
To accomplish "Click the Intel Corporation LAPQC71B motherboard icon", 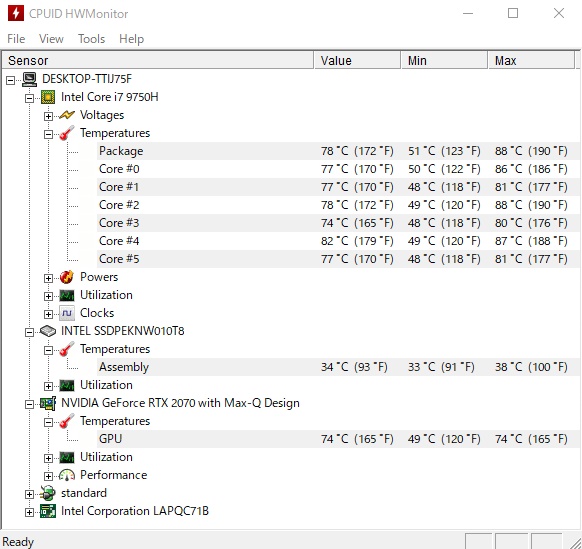I will click(48, 511).
